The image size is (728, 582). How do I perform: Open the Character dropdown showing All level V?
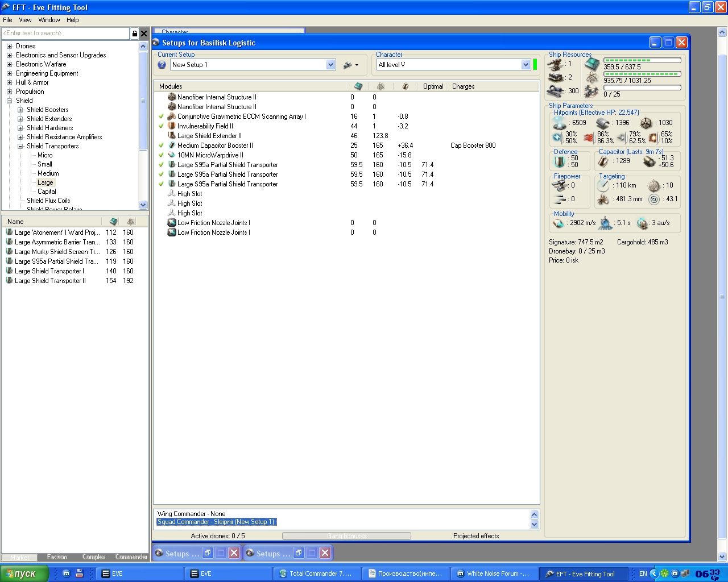pos(526,65)
